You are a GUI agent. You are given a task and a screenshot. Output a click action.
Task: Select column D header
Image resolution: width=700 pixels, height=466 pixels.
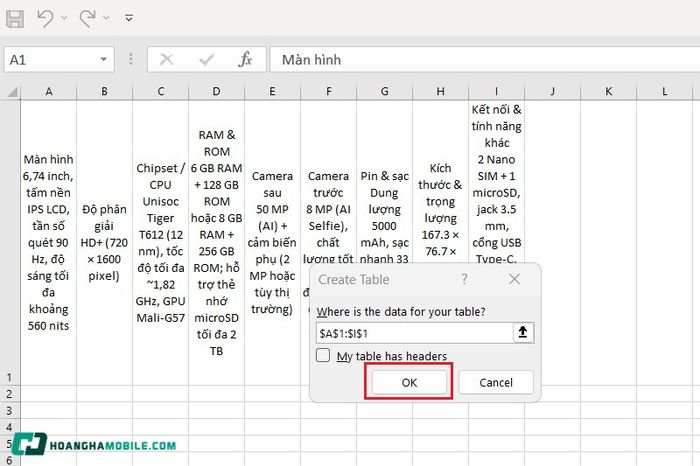click(217, 92)
